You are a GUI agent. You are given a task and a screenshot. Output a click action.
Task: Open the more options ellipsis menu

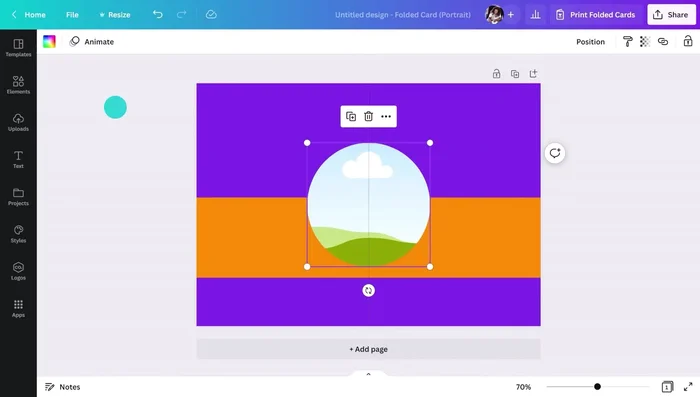386,117
